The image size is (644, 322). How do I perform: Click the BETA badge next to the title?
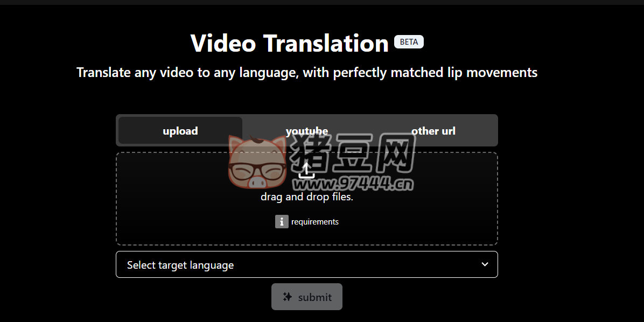409,42
